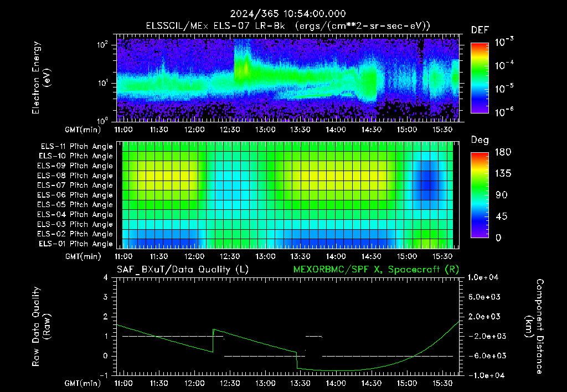Click the timestamp title 2024/365 10:54:00.000
The image size is (567, 392).
(x=288, y=14)
